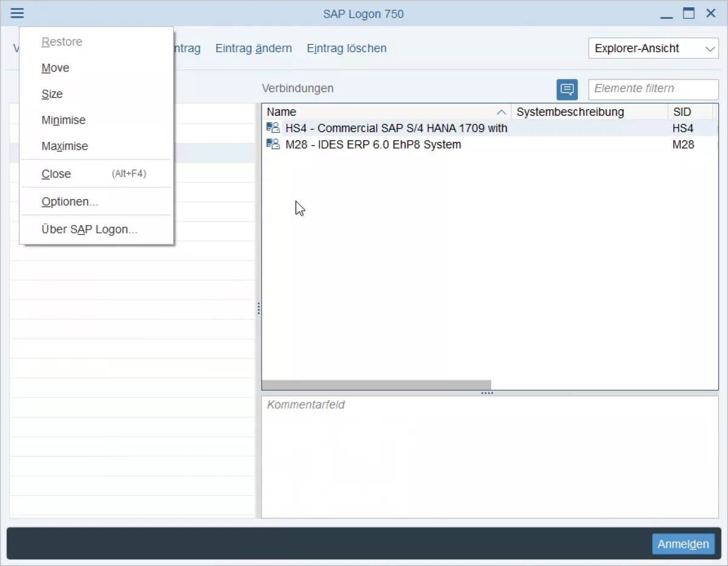Image resolution: width=728 pixels, height=566 pixels.
Task: Minimize the SAP Logon window
Action: click(666, 14)
